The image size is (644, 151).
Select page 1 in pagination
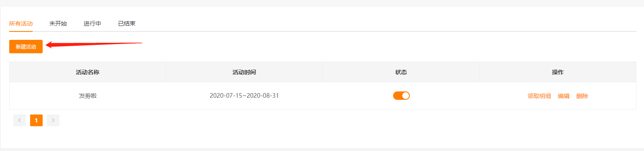pyautogui.click(x=36, y=120)
